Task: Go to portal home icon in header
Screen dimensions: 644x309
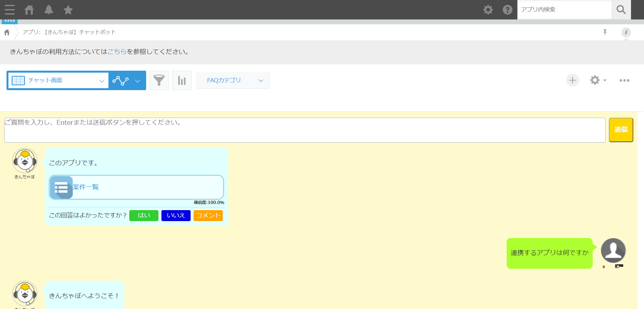Action: pyautogui.click(x=29, y=10)
